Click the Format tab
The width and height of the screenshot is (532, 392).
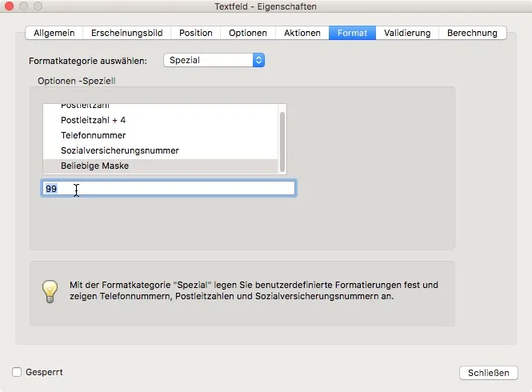[352, 33]
